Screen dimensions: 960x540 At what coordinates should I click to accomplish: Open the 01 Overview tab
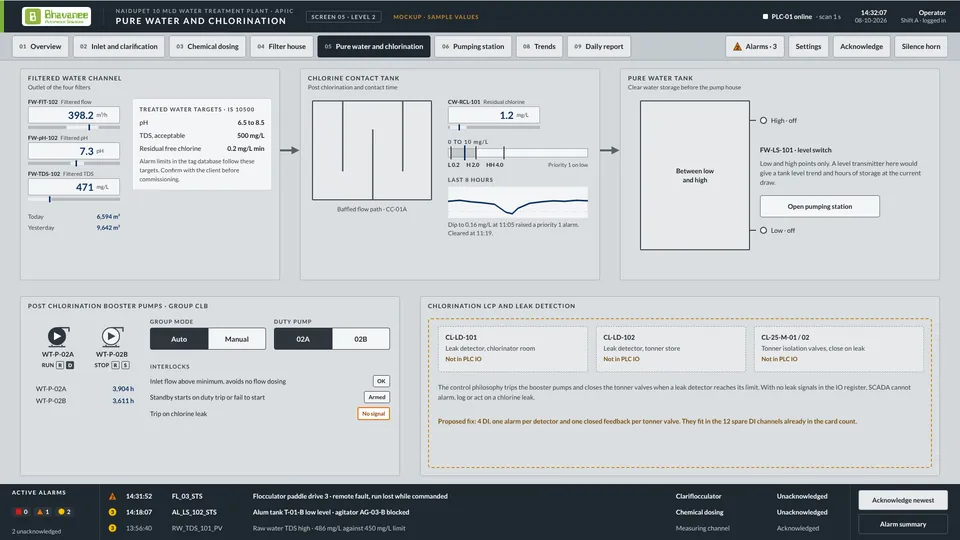coord(40,47)
